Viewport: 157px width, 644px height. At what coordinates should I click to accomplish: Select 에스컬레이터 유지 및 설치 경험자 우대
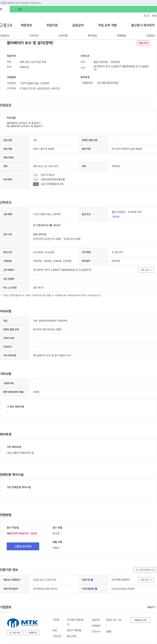(x=52, y=356)
